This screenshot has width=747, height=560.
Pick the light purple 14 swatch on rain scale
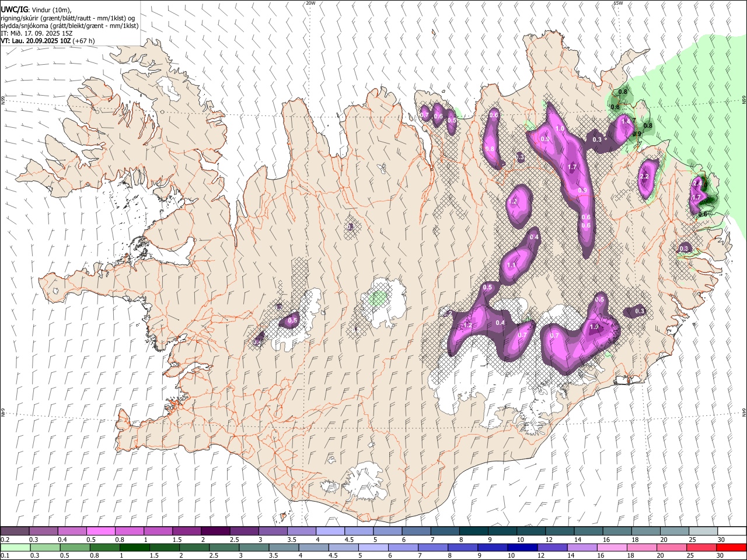(582, 547)
